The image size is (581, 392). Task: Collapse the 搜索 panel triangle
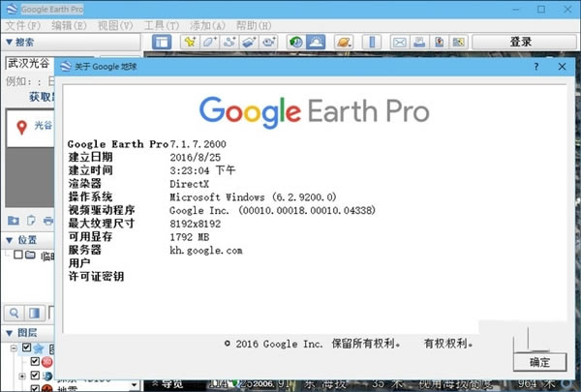point(10,42)
